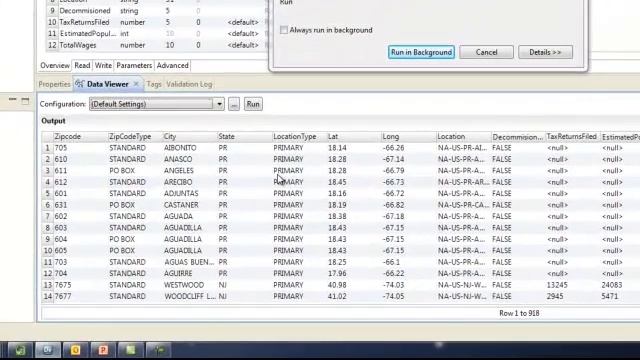This screenshot has height=360, width=640.
Task: Click Run in Background
Action: point(421,52)
